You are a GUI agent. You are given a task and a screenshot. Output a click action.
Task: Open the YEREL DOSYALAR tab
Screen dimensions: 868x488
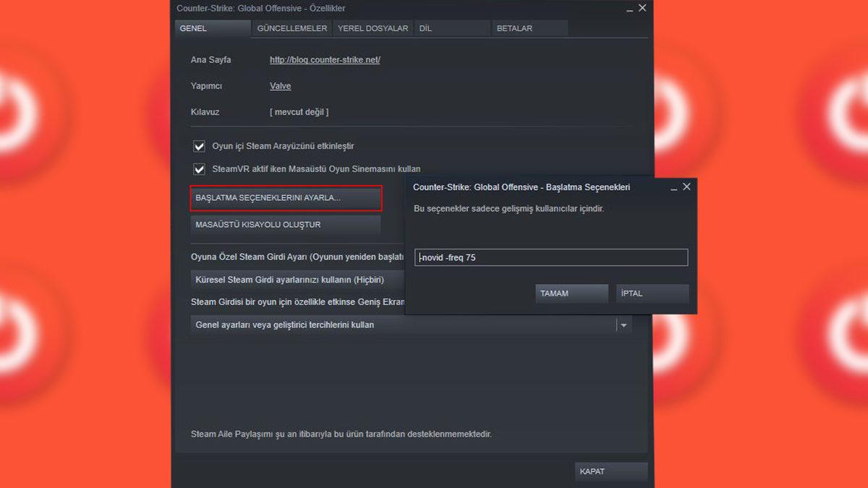(373, 28)
